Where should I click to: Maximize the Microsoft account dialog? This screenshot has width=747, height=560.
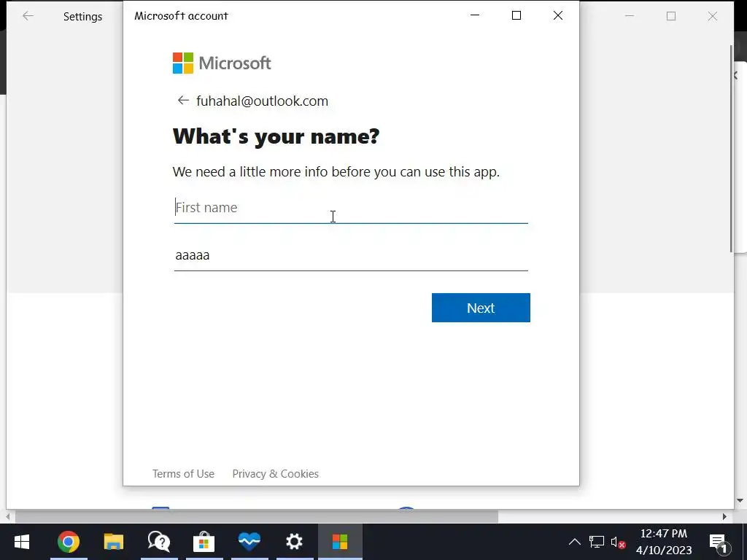tap(516, 16)
